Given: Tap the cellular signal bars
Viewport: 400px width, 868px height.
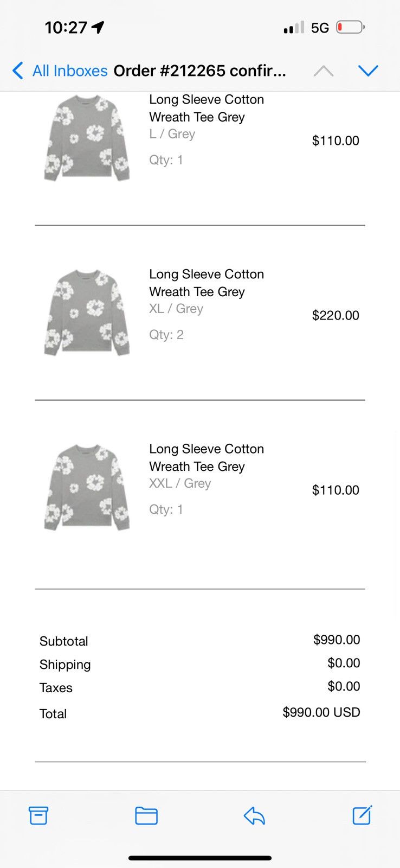Looking at the screenshot, I should pos(294,28).
